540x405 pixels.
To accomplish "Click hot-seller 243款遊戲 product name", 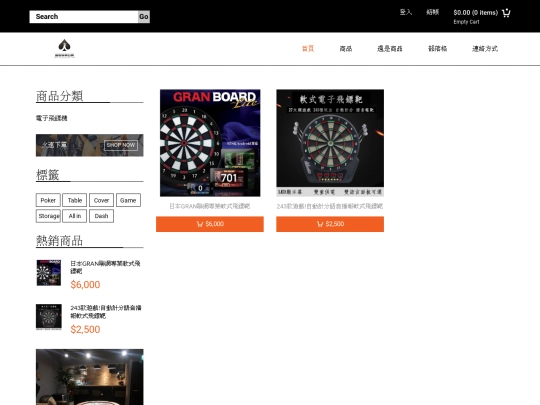I will (106, 312).
